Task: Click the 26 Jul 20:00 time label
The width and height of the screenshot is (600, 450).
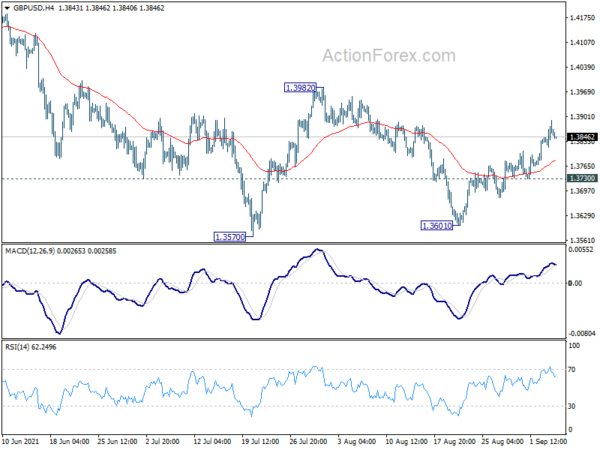Action: point(308,442)
